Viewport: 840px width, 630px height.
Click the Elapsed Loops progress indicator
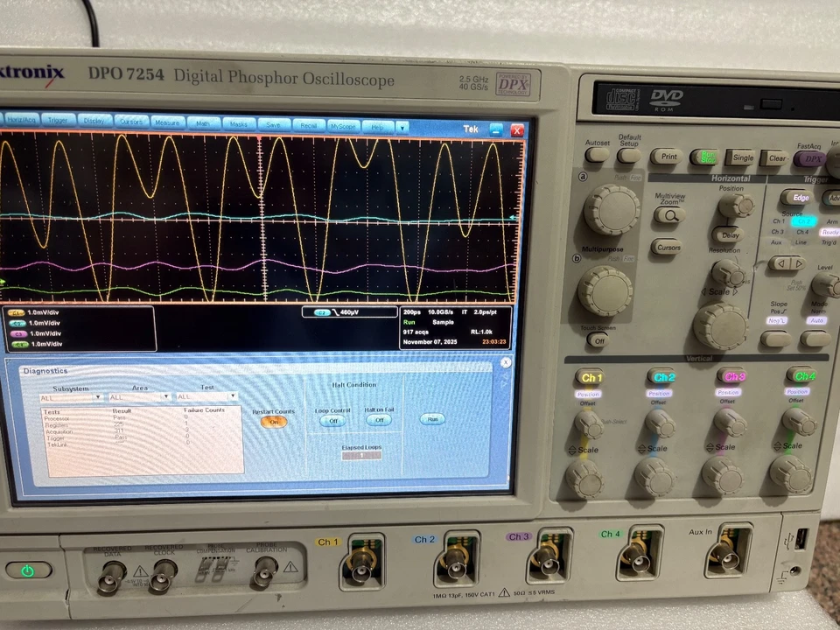tap(360, 456)
